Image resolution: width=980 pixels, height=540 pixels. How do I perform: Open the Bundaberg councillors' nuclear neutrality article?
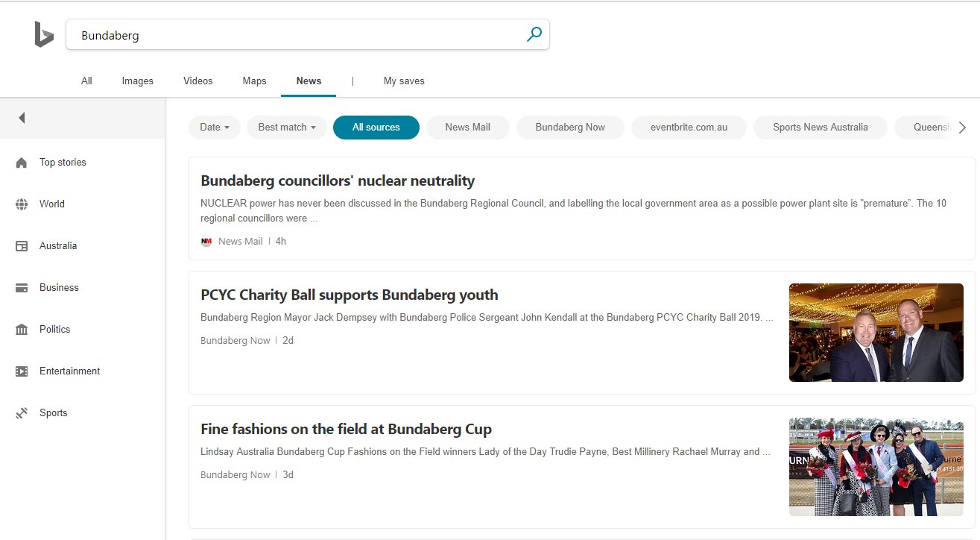[337, 180]
